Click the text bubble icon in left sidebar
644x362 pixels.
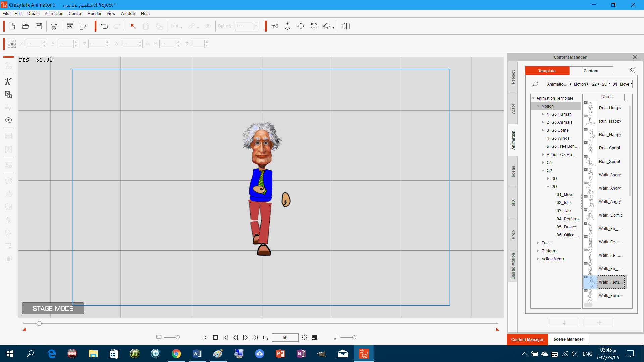[8, 120]
